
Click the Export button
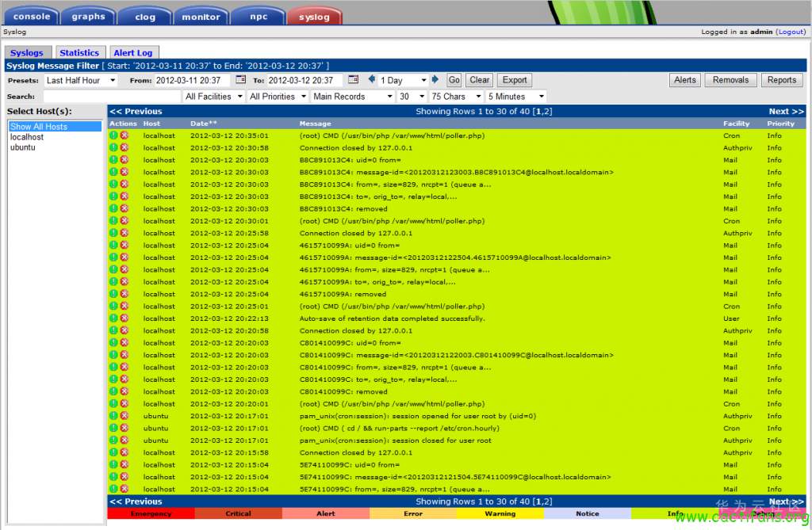[x=514, y=80]
